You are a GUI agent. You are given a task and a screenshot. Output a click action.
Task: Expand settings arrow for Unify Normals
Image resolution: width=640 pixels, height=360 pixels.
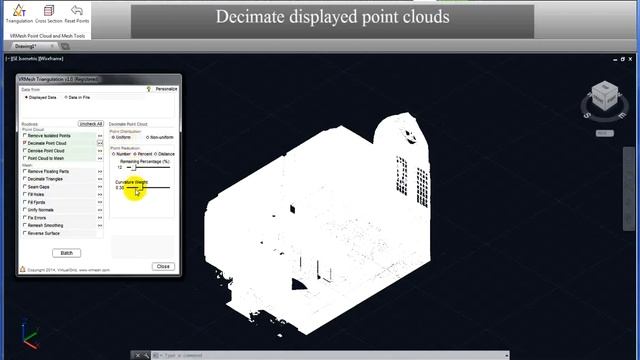click(100, 210)
